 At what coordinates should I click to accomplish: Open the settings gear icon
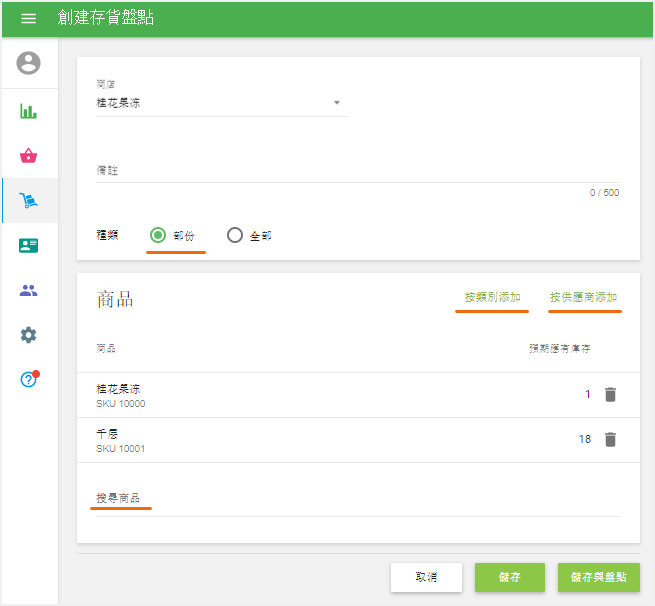point(29,335)
